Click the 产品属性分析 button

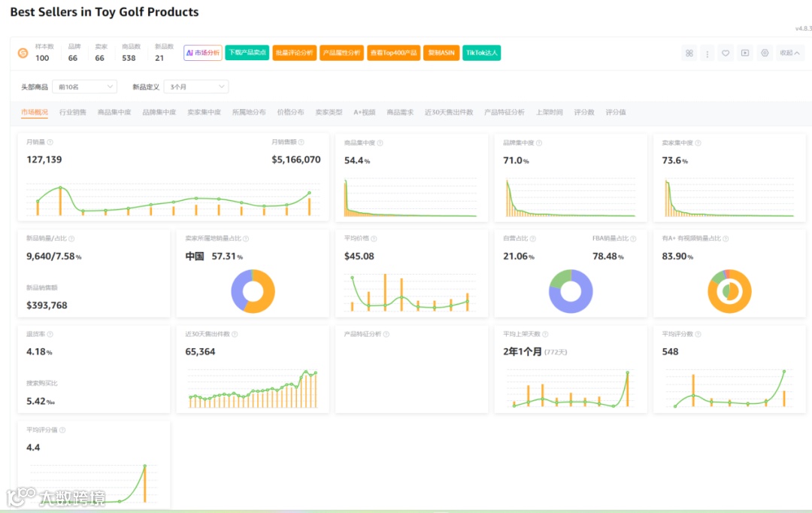point(342,53)
